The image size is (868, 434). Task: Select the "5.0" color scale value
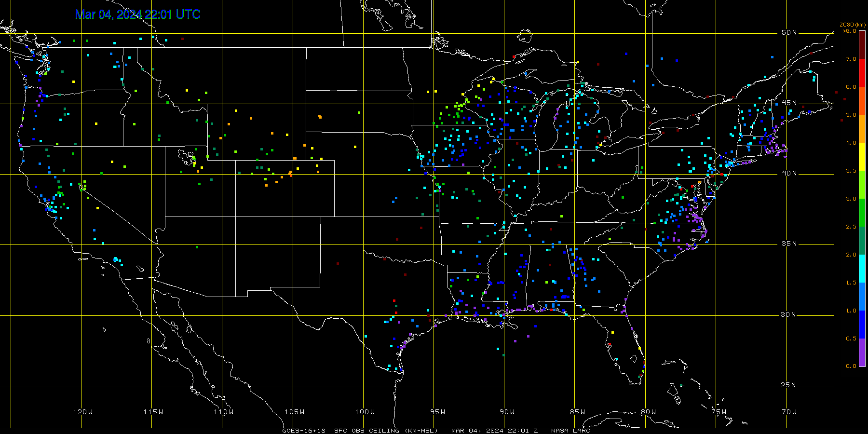(851, 115)
